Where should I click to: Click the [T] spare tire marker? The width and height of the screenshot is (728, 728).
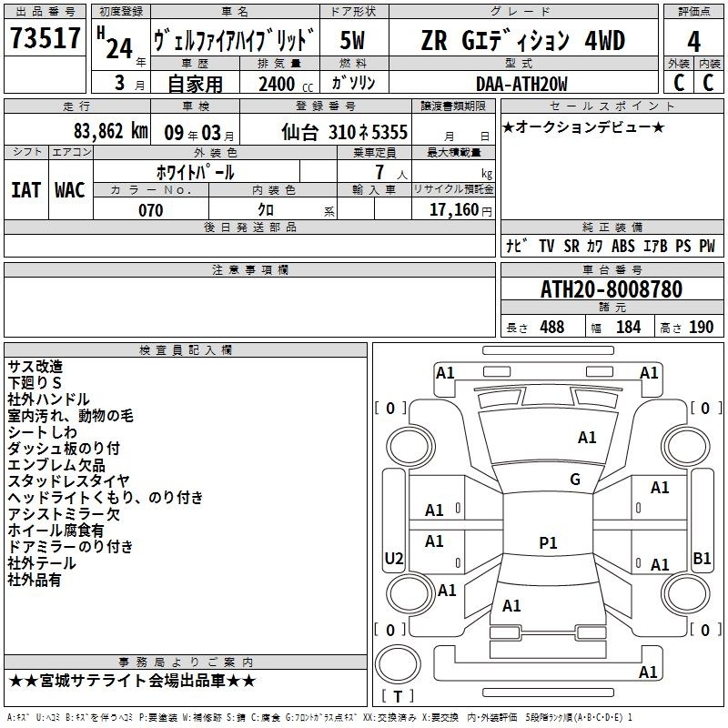coord(397,696)
